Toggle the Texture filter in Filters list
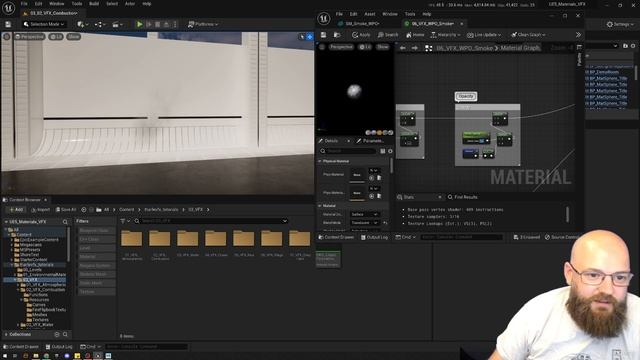 pos(96,292)
